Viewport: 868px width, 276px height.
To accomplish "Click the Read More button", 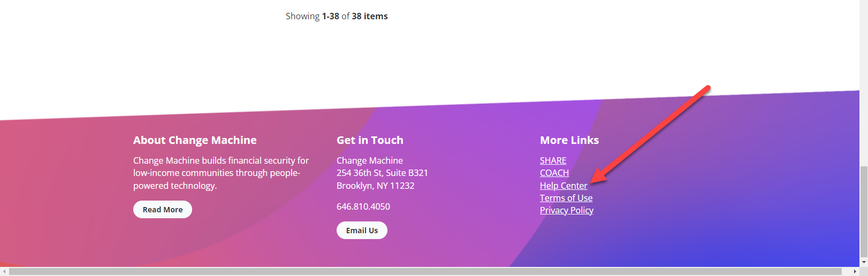I will pyautogui.click(x=162, y=210).
